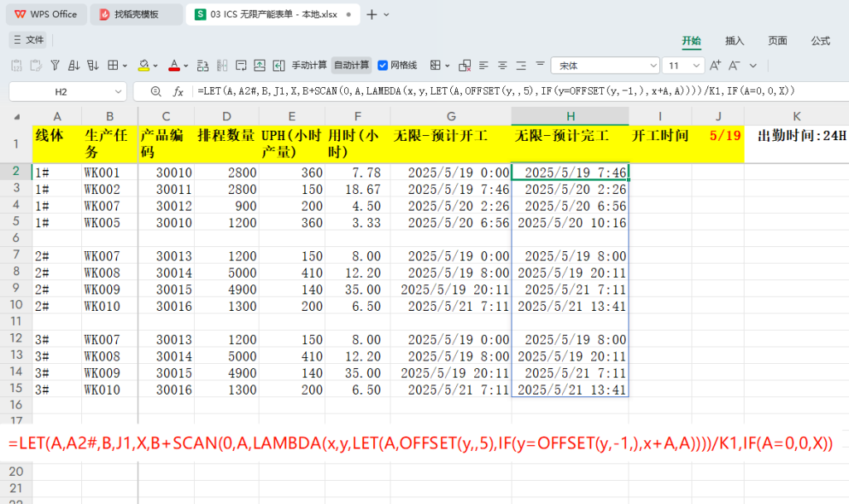Switch to the 公式 ribbon tab
849x504 pixels.
coord(820,41)
